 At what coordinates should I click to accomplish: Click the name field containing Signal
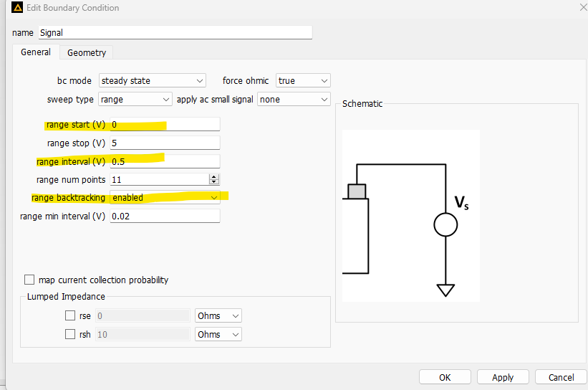[x=175, y=32]
